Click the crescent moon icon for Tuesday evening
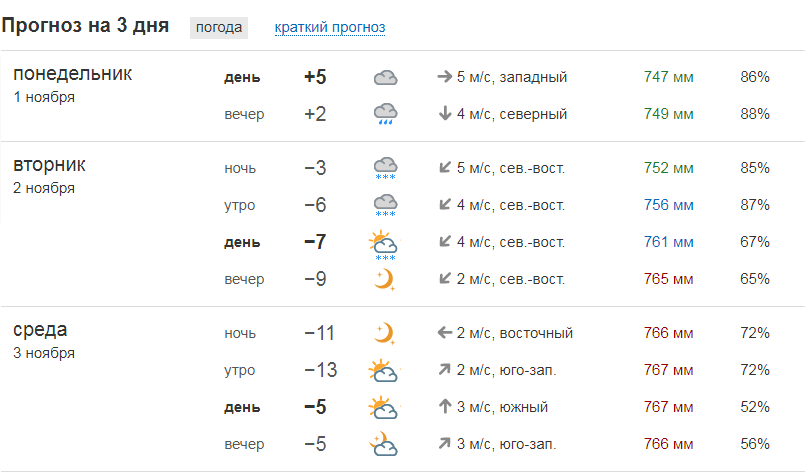 pos(385,280)
